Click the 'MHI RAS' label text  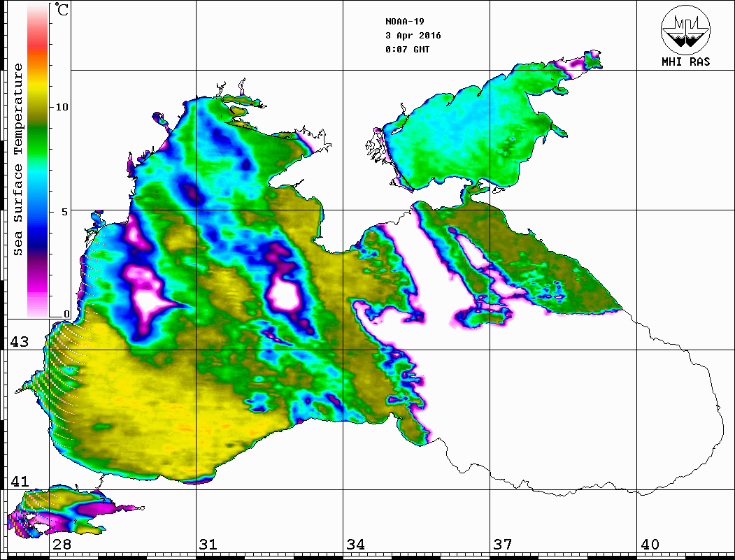point(686,62)
